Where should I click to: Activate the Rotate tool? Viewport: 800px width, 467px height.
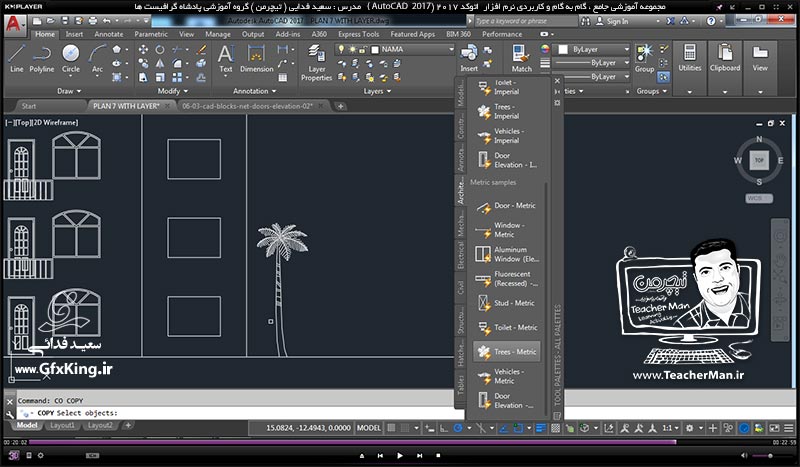160,50
